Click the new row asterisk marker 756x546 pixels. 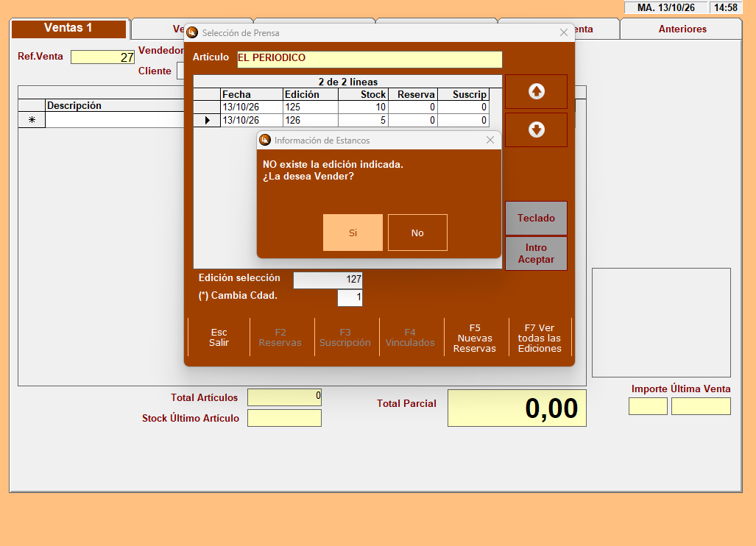click(32, 120)
